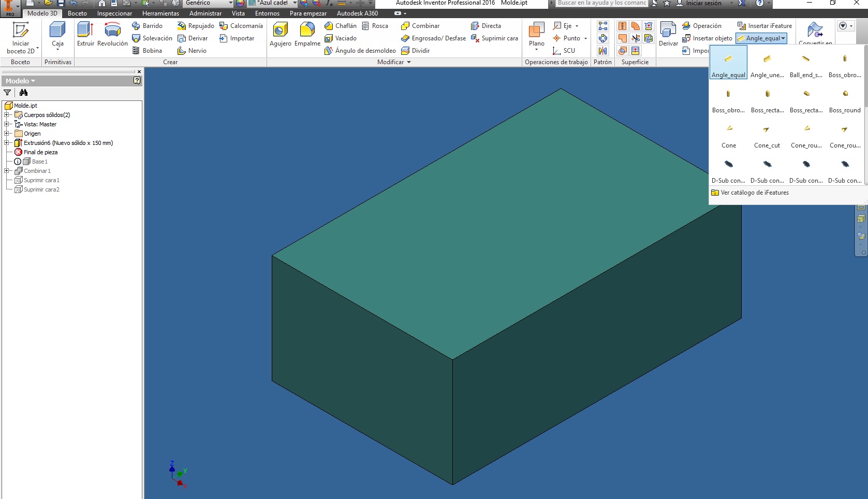
Task: Open the Eje dropdown arrow
Action: pos(577,26)
